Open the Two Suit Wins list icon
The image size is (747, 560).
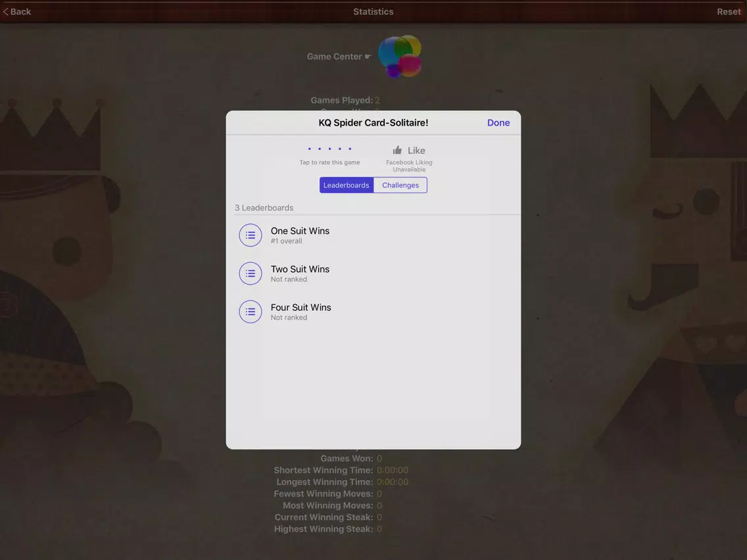pos(250,273)
